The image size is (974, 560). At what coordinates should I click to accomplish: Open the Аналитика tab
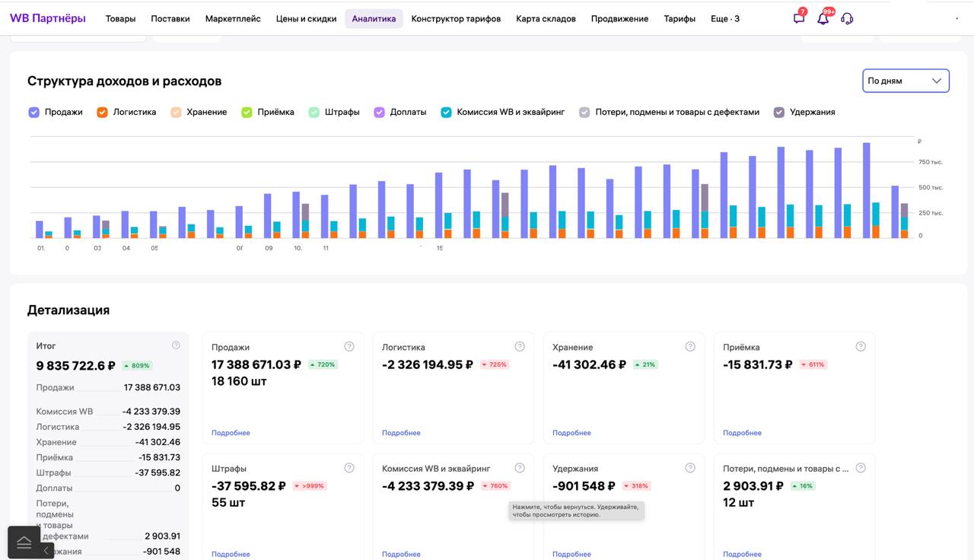tap(374, 18)
